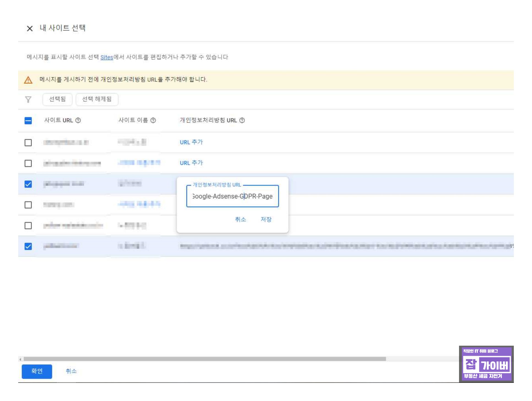The height and width of the screenshot is (401, 532).
Task: Click URL 추가 in the first row
Action: click(191, 142)
